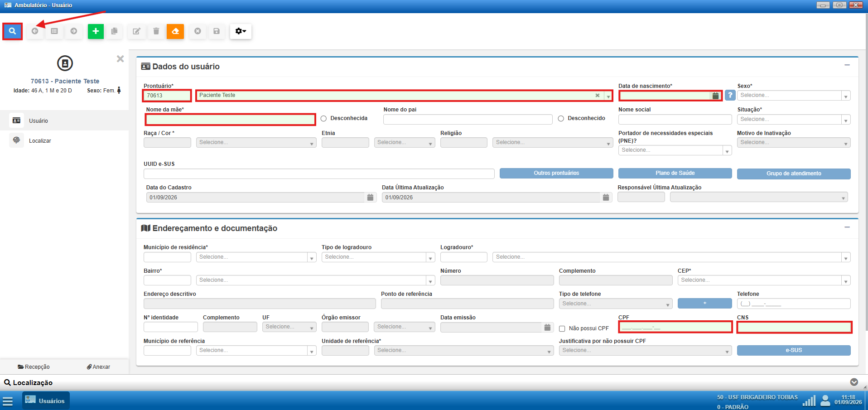This screenshot has height=410, width=868.
Task: Open the Recepção tab
Action: [34, 367]
